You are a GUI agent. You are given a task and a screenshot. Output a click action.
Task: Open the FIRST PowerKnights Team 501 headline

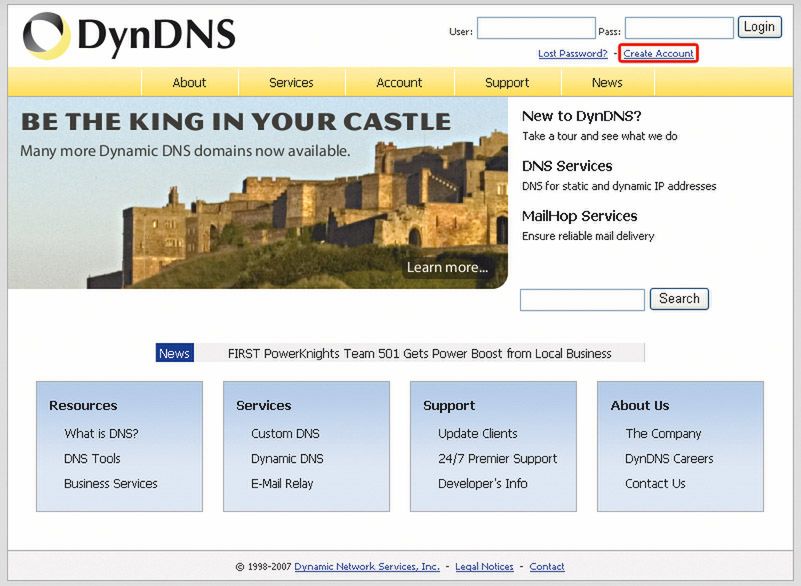tap(419, 354)
